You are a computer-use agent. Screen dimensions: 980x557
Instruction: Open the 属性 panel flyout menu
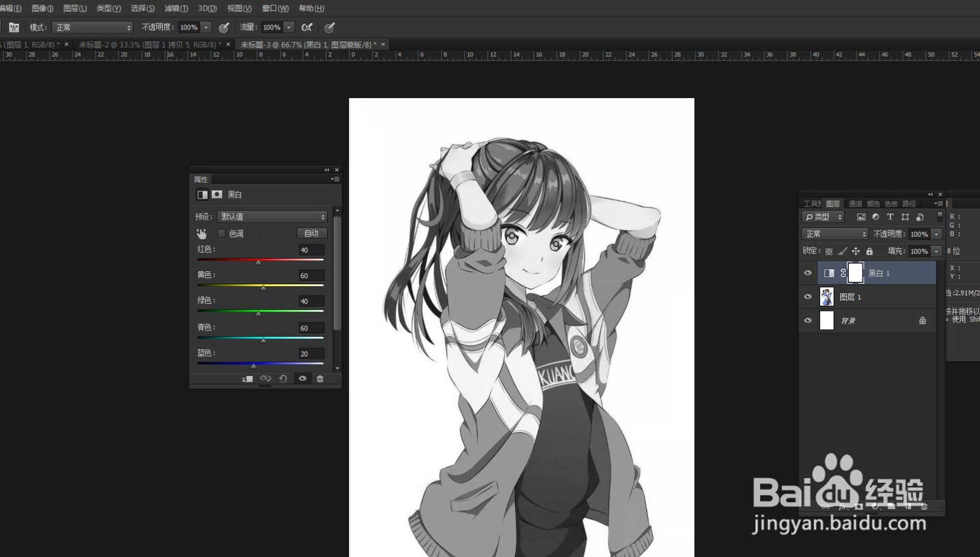(335, 179)
